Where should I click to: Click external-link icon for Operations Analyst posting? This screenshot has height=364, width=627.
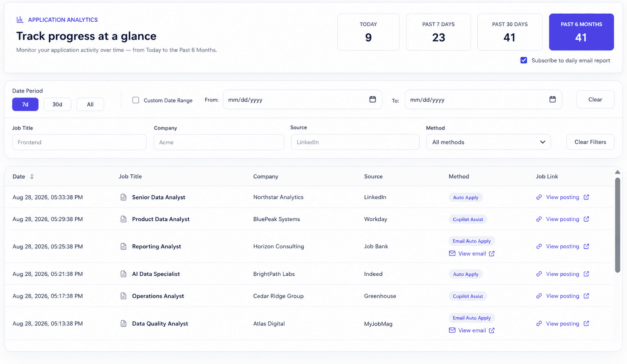[586, 296]
